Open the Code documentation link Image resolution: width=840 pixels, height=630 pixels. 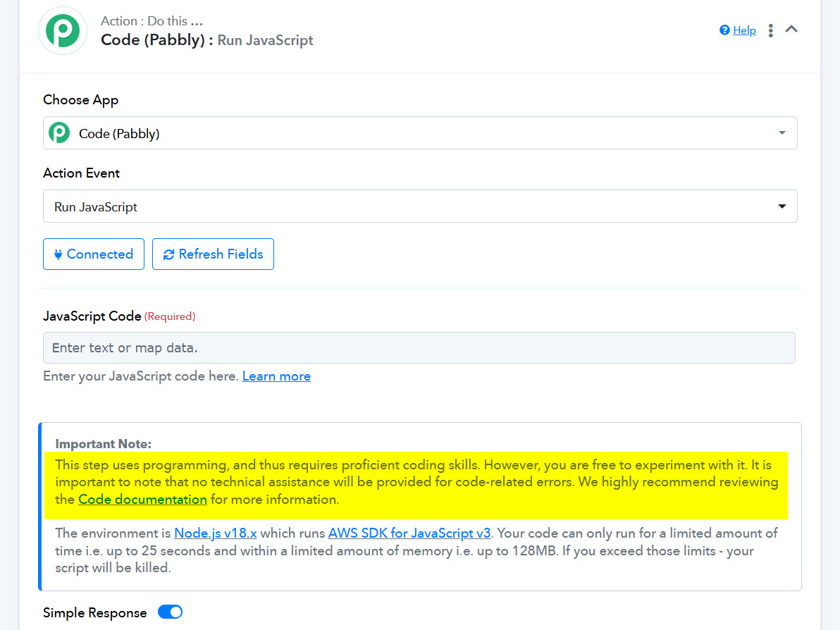[x=142, y=500]
